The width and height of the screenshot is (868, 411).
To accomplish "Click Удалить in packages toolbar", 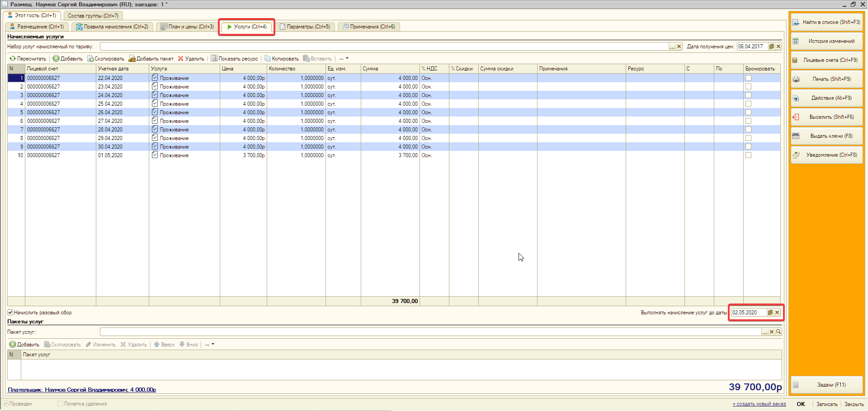I will pyautogui.click(x=133, y=345).
